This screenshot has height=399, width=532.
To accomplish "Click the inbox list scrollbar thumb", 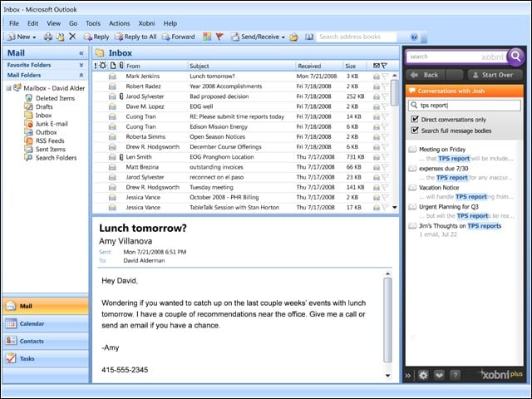I will point(394,92).
